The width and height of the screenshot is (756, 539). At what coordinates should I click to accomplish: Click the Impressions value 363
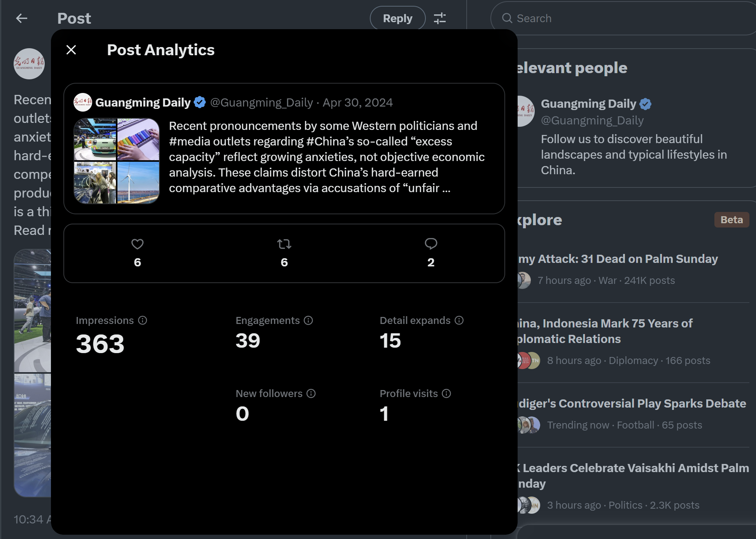(100, 344)
